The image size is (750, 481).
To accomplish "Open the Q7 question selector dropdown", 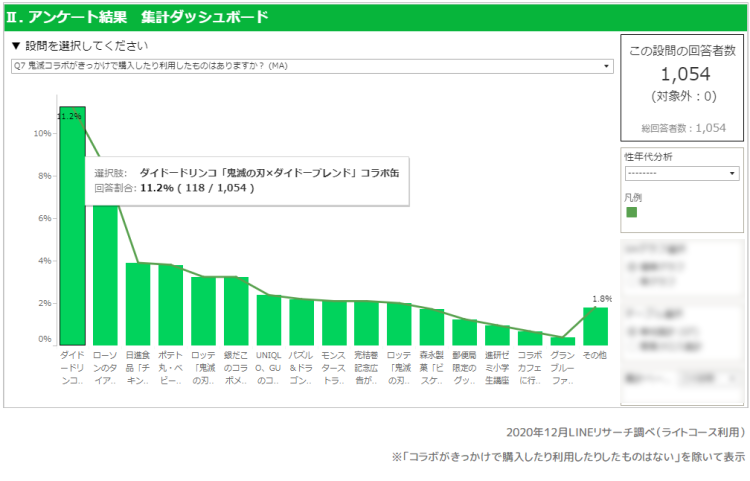I will tap(312, 66).
